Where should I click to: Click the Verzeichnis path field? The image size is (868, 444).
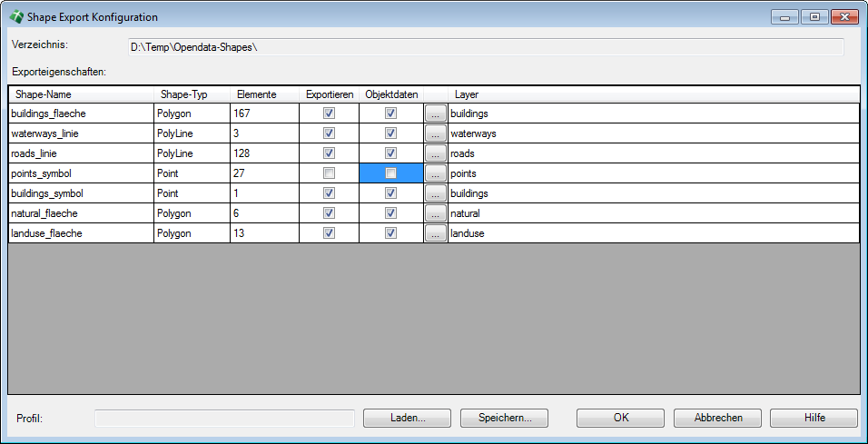pos(485,46)
